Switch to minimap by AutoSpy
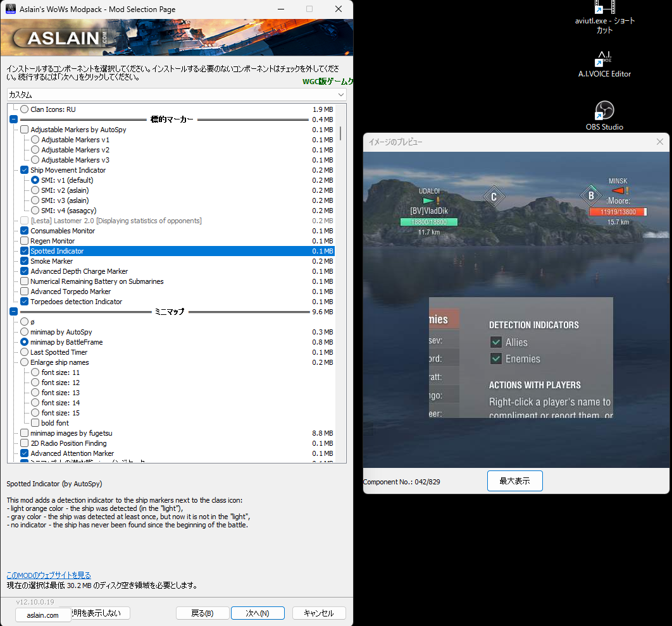This screenshot has width=672, height=626. tap(24, 332)
